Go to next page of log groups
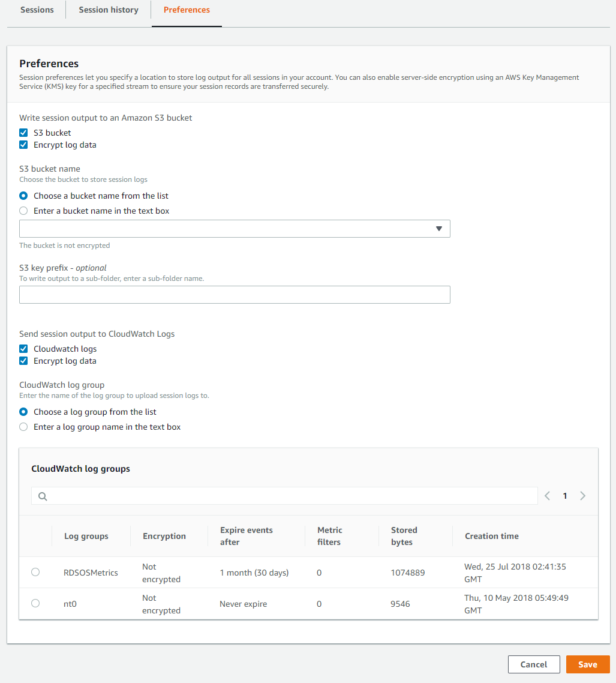 coord(582,496)
